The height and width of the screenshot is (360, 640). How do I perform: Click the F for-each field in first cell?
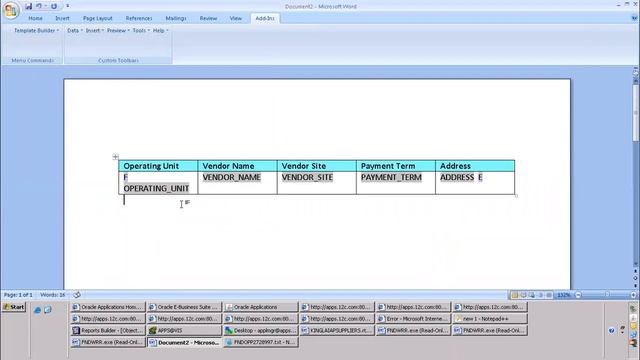126,178
